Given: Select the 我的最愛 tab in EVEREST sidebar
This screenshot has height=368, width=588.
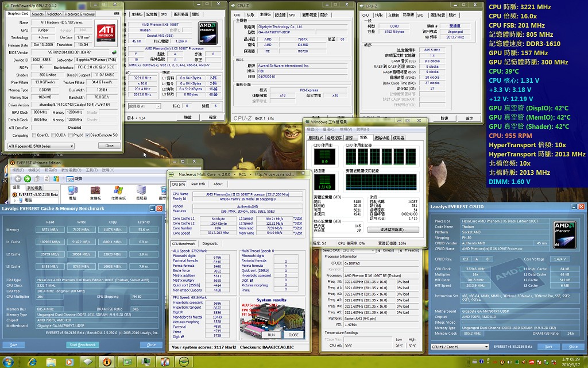Looking at the screenshot, I should coord(34,188).
